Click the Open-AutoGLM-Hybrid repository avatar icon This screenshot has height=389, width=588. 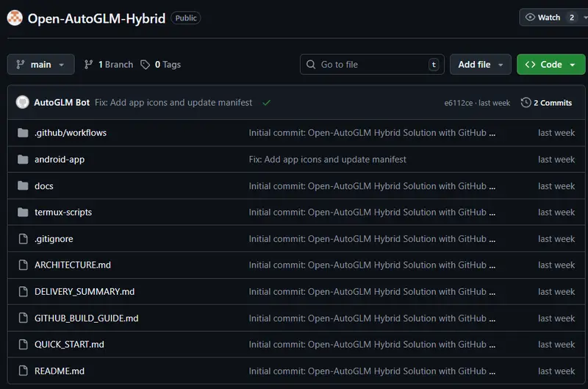[x=15, y=18]
